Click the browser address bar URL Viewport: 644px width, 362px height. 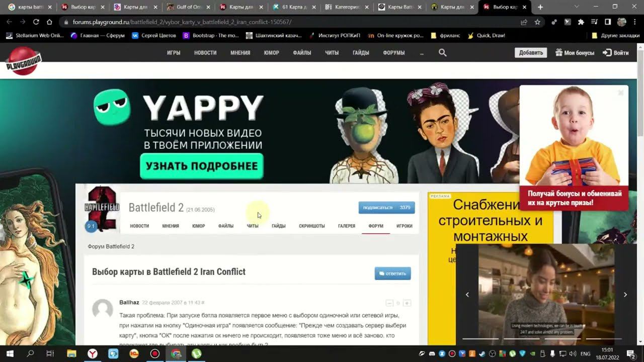click(182, 22)
